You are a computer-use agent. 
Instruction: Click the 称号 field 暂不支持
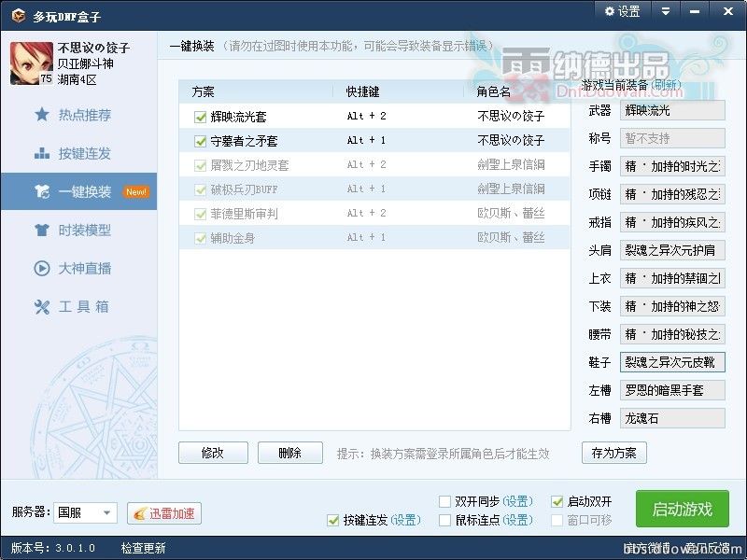point(672,138)
